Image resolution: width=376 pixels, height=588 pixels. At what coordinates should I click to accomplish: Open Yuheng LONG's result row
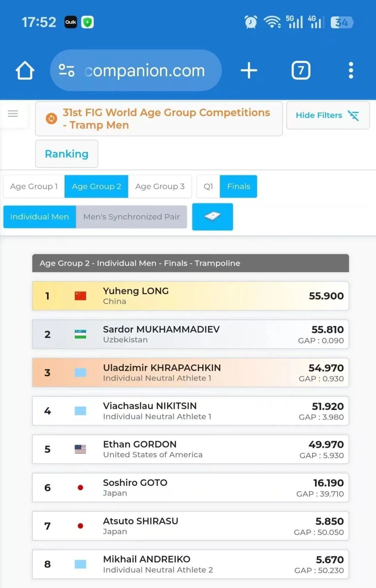pos(190,296)
